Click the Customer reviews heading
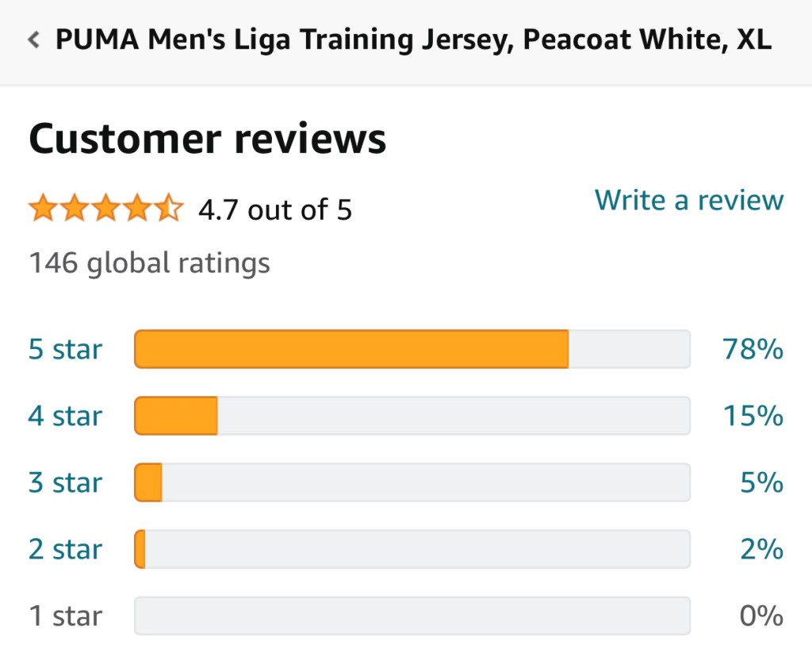812x672 pixels. coord(208,140)
